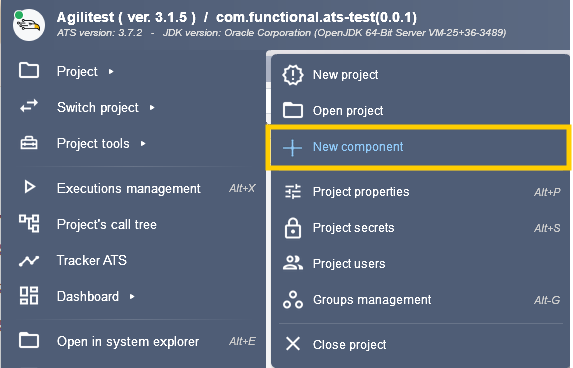Viewport: 573px width, 368px height.
Task: Click the trend line icon for Tracker ATS
Action: (x=29, y=261)
